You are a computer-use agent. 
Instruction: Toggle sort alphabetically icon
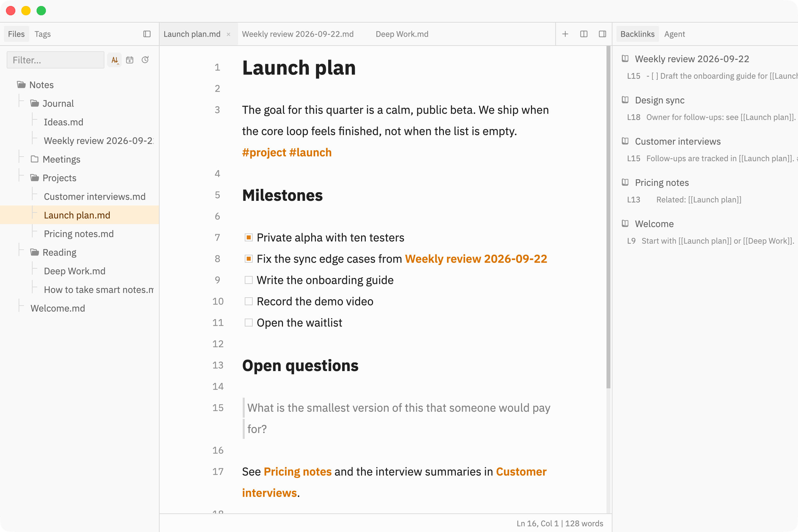click(115, 60)
